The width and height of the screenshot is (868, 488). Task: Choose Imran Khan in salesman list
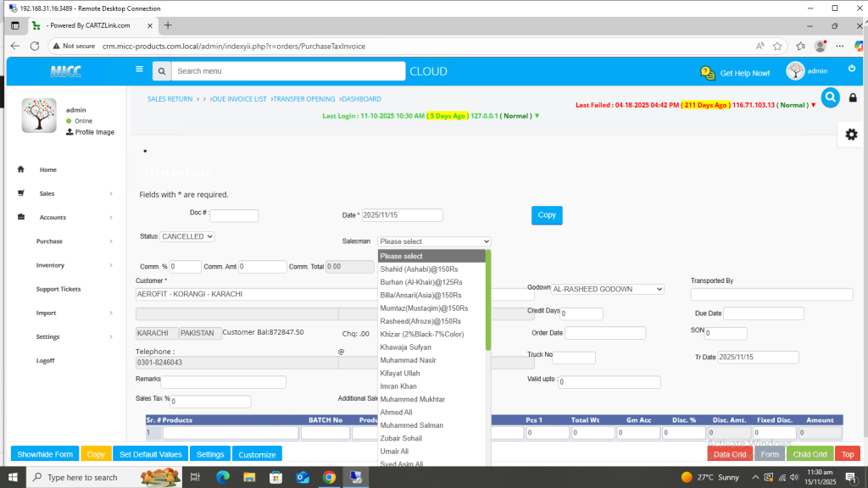coord(398,386)
